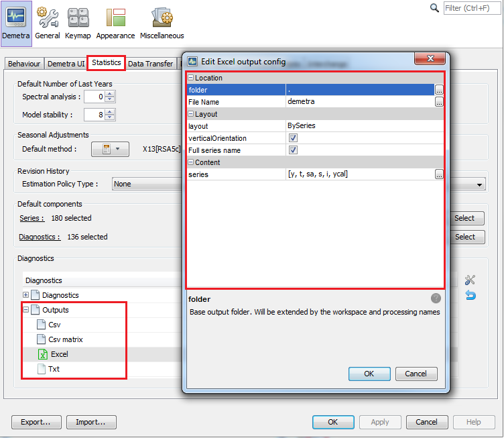Open the Miscellaneous options category
This screenshot has width=504, height=438.
pos(162,23)
